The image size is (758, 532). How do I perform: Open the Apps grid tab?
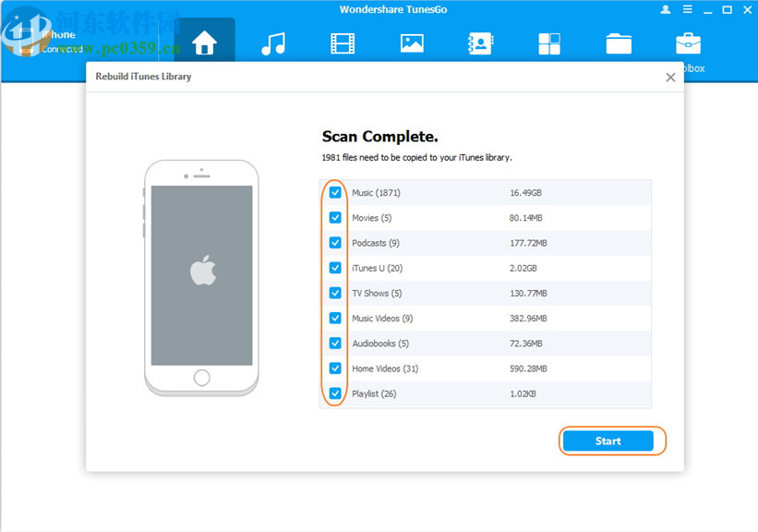(x=549, y=43)
